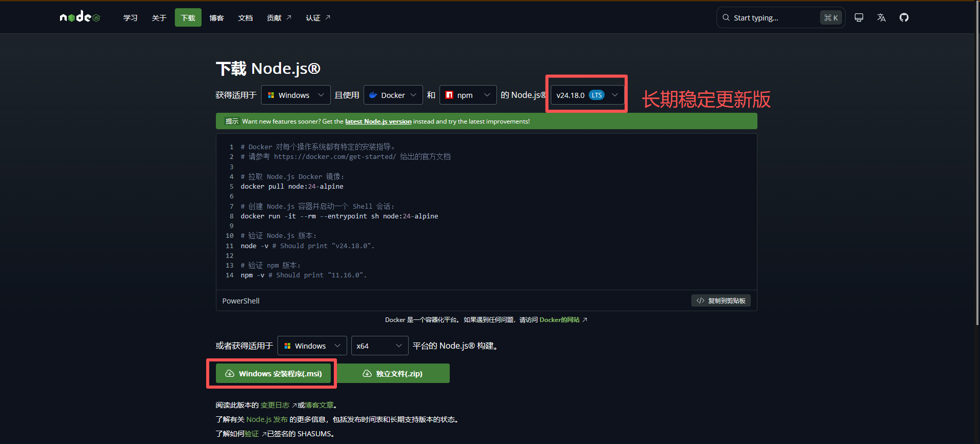This screenshot has height=444, width=980.
Task: Click the PowerShell label under the code
Action: pyautogui.click(x=241, y=301)
